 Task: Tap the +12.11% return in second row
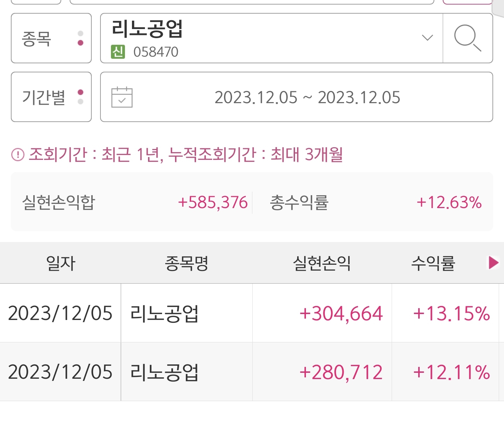coord(451,372)
